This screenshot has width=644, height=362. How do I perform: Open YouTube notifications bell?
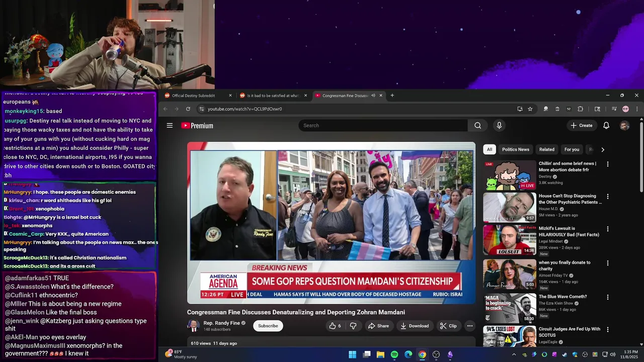606,126
